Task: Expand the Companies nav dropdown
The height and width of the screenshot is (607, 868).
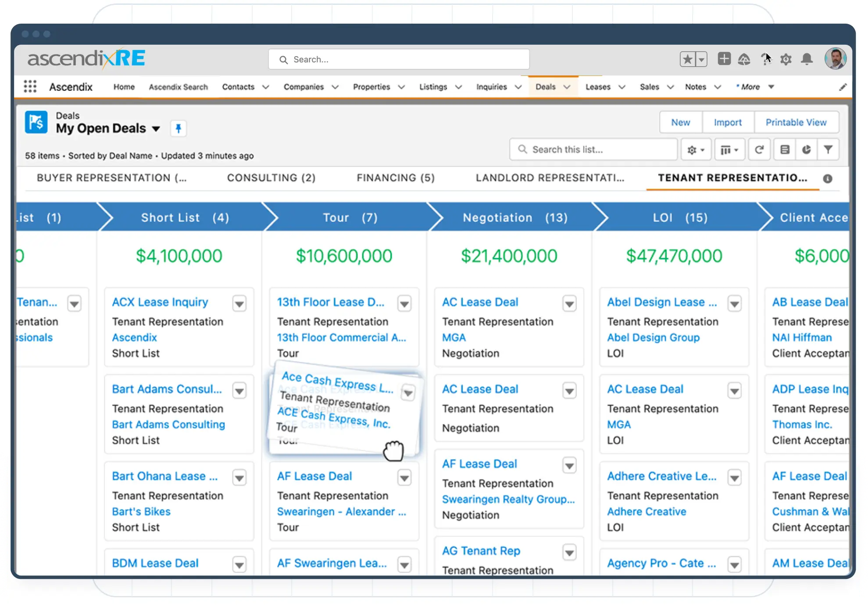Action: click(335, 87)
